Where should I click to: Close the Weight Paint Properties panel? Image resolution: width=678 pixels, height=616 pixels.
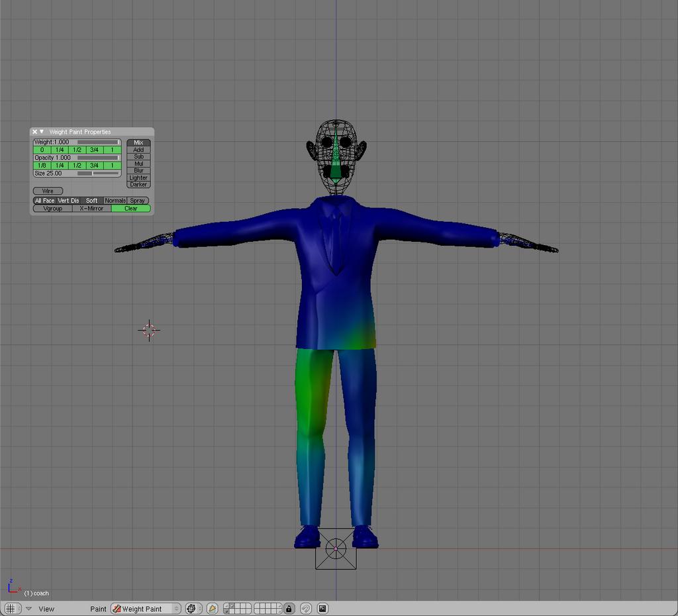pyautogui.click(x=34, y=132)
